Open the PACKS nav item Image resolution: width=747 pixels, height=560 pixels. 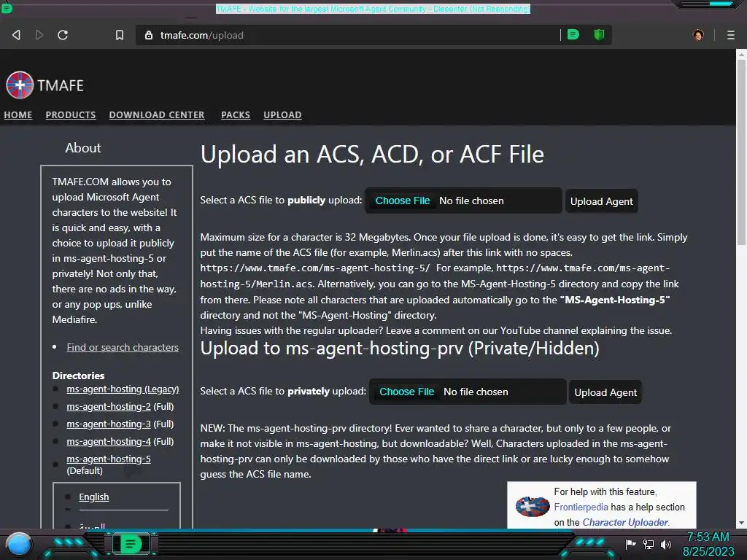pos(236,115)
